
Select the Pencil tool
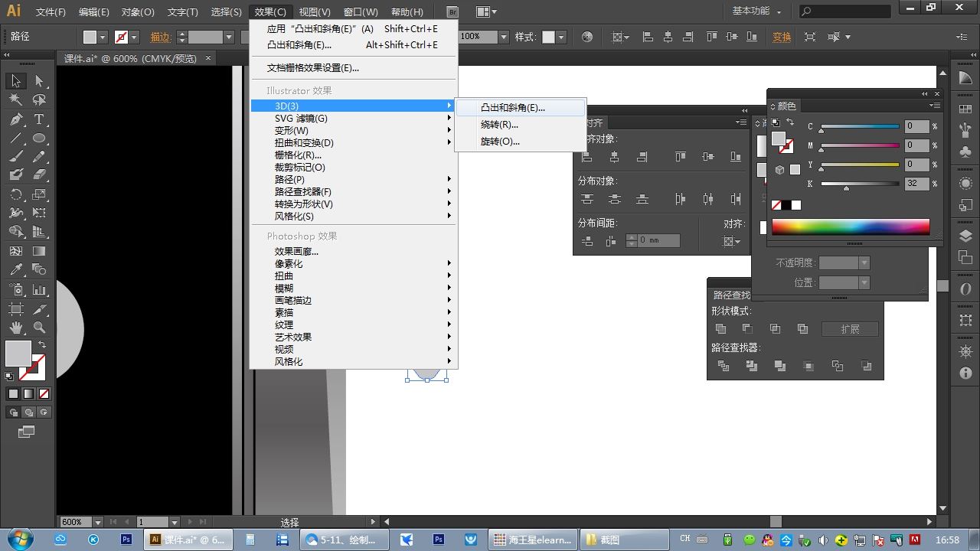click(x=39, y=156)
